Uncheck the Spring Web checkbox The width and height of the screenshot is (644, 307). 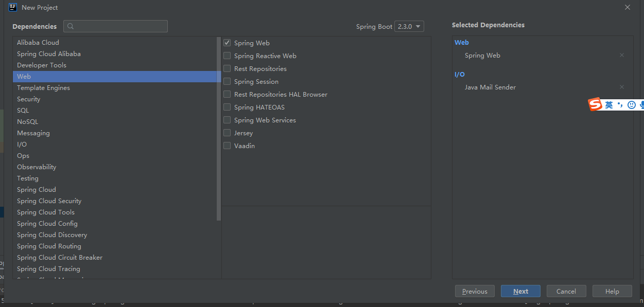227,43
